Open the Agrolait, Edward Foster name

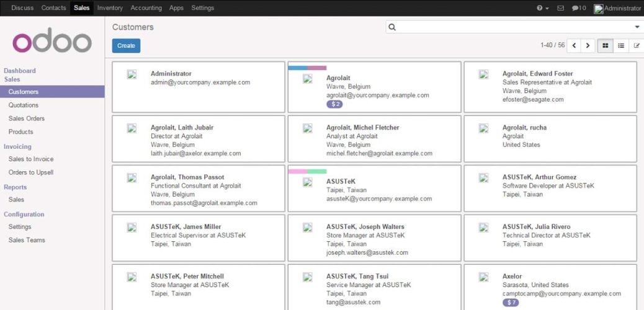click(x=538, y=74)
